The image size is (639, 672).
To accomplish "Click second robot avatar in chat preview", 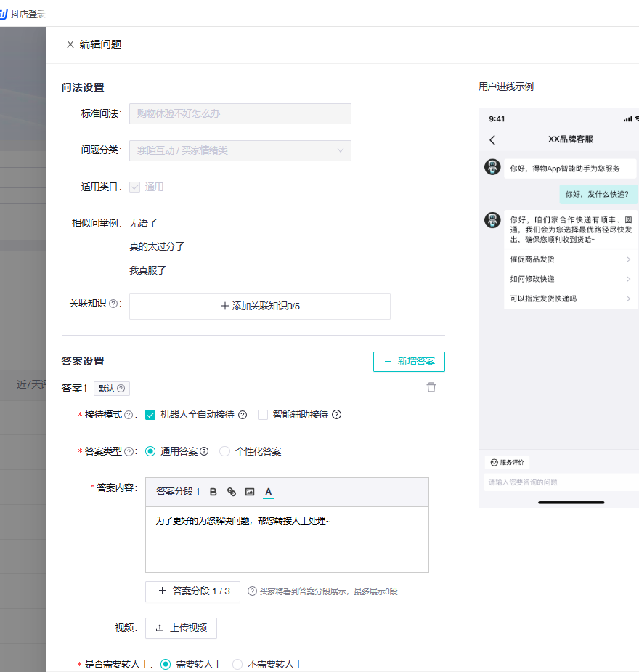I will pyautogui.click(x=492, y=220).
